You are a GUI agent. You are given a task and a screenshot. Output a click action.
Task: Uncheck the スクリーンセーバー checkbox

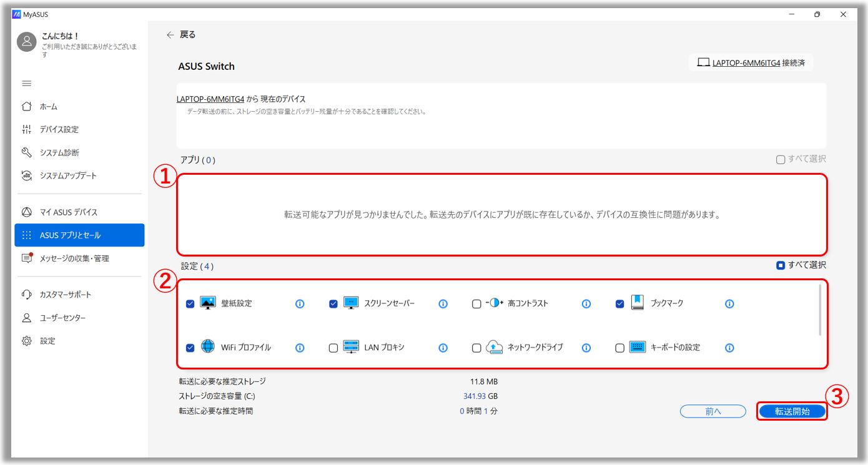point(333,304)
